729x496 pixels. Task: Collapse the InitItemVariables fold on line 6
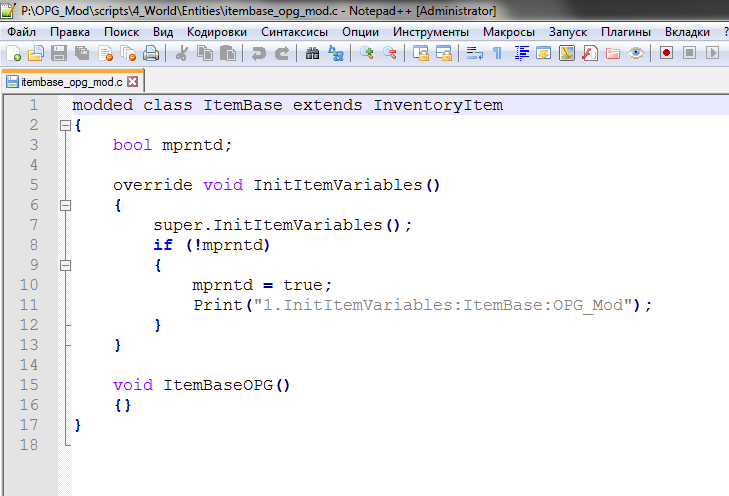click(66, 205)
